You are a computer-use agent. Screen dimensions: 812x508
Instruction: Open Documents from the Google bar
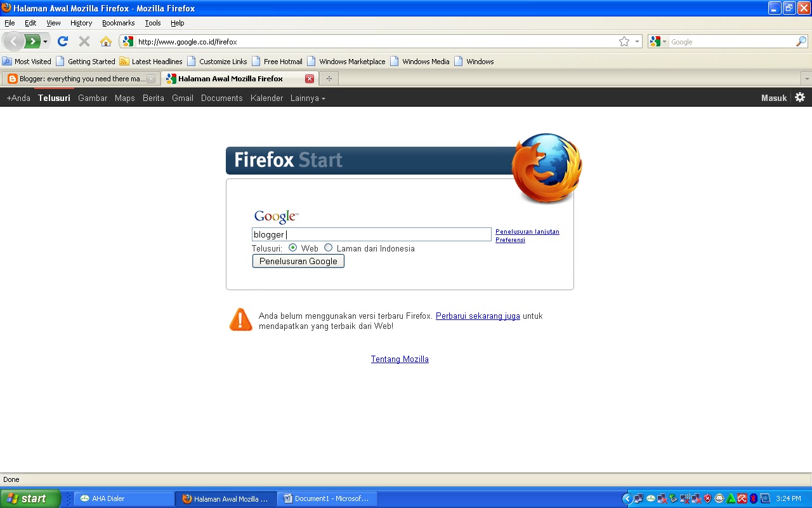222,98
